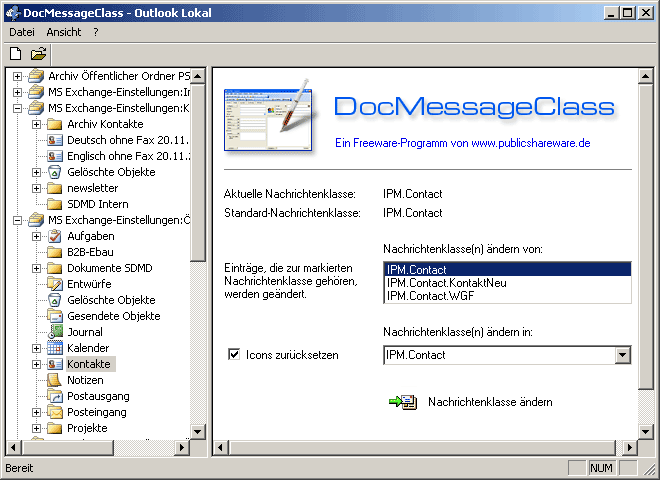Click the DocMessageClass logo thumbnail image

pyautogui.click(x=270, y=117)
